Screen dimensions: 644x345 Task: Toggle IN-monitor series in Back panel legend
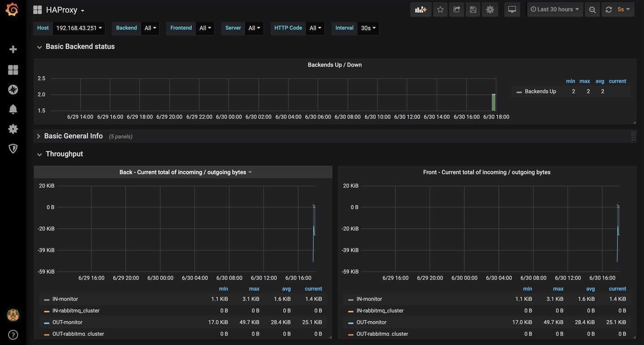(65, 299)
